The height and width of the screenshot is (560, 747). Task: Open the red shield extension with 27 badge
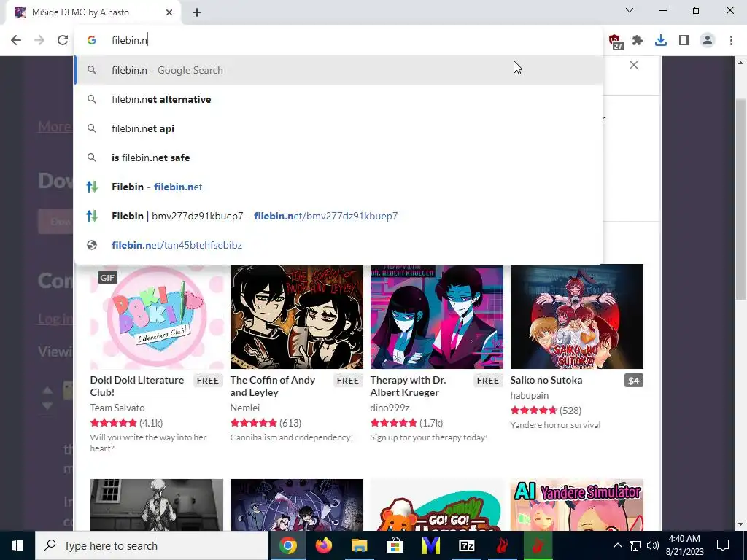point(616,42)
